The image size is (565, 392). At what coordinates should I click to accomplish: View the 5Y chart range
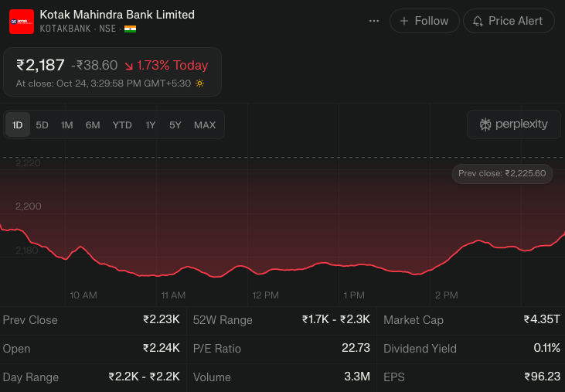[x=175, y=124]
